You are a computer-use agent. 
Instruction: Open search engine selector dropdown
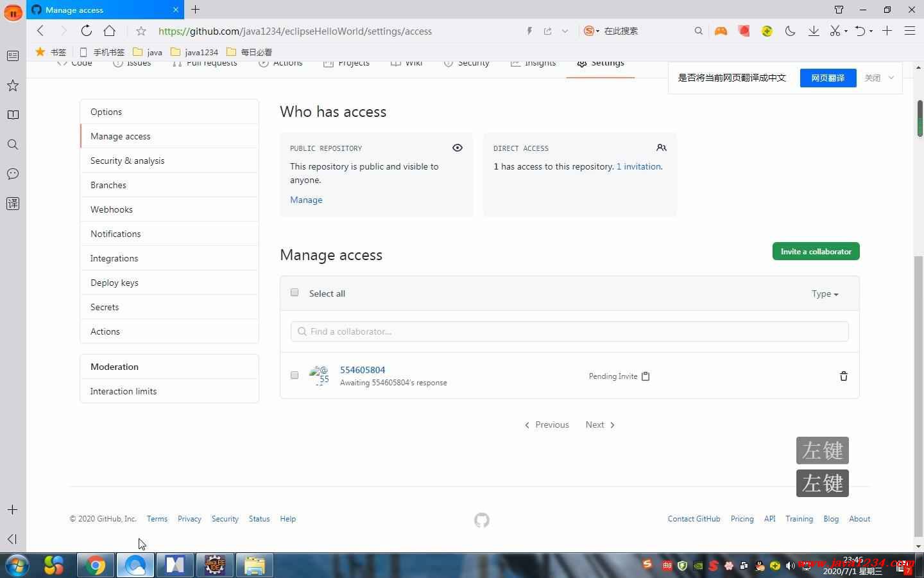click(x=592, y=31)
